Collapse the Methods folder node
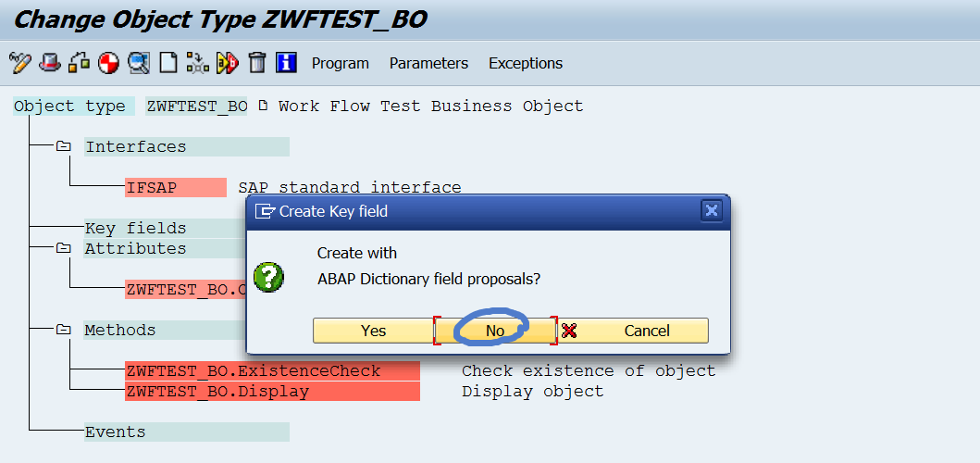Image resolution: width=980 pixels, height=463 pixels. tap(63, 330)
